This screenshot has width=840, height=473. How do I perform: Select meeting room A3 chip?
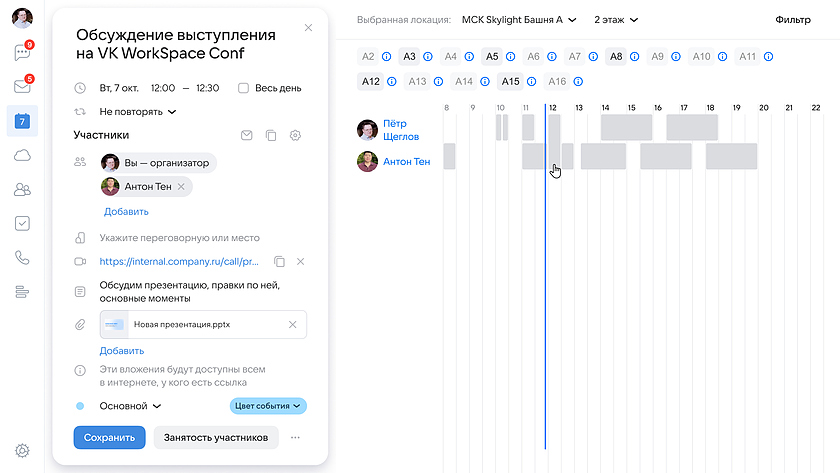point(409,57)
